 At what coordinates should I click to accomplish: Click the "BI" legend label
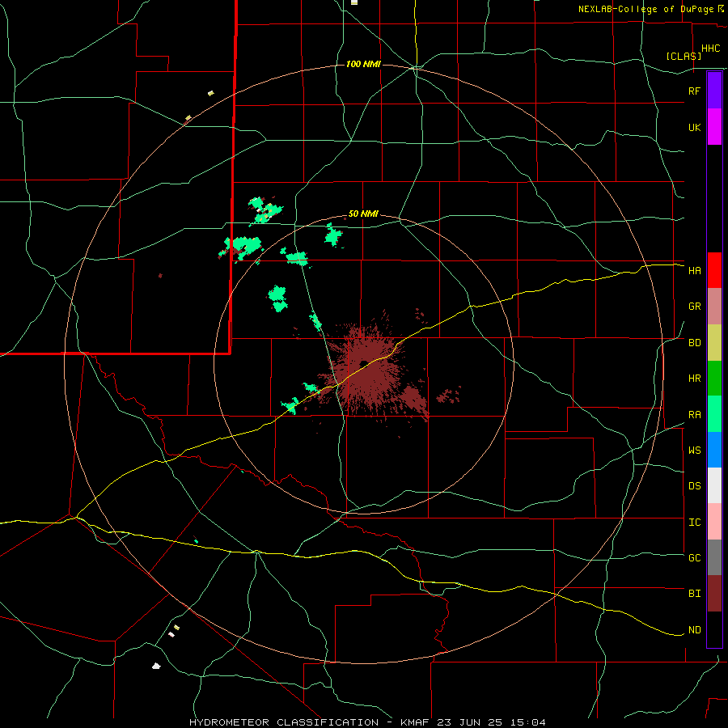tap(694, 594)
